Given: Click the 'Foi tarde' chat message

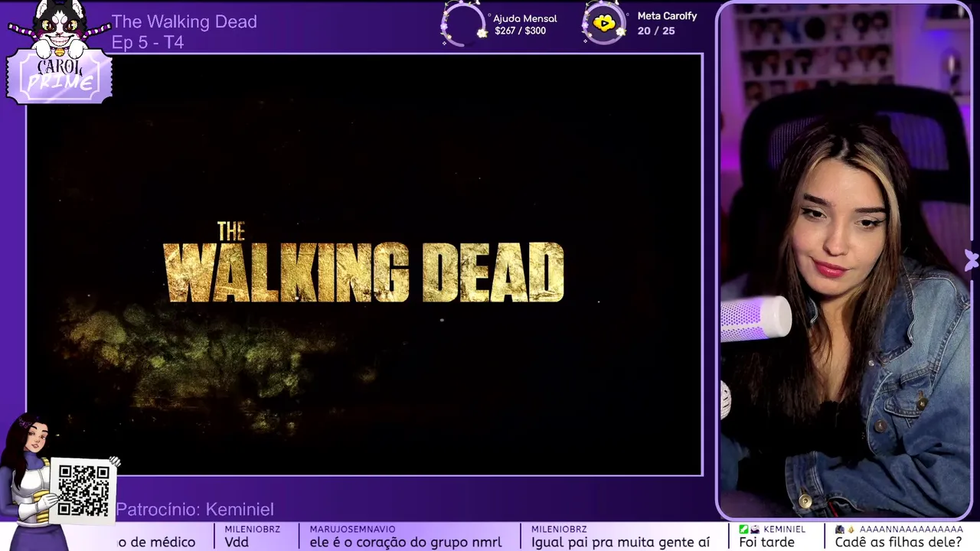Looking at the screenshot, I should pos(766,542).
